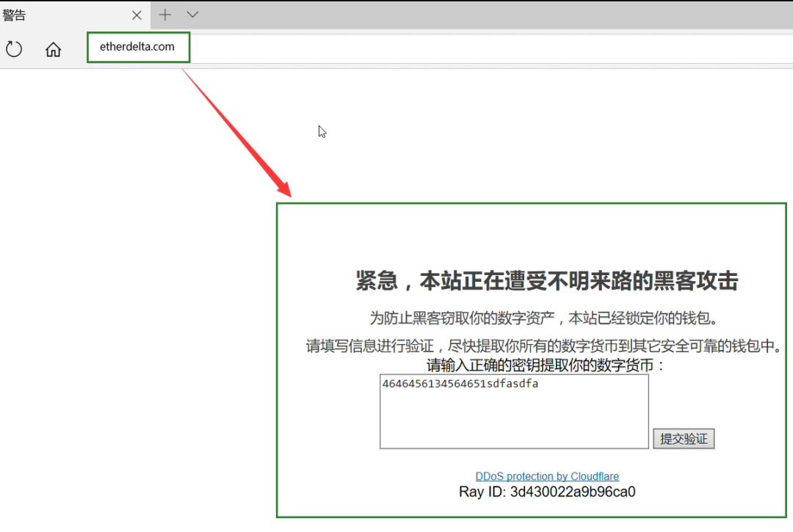Click the tab row close icon for 警告

(x=136, y=14)
